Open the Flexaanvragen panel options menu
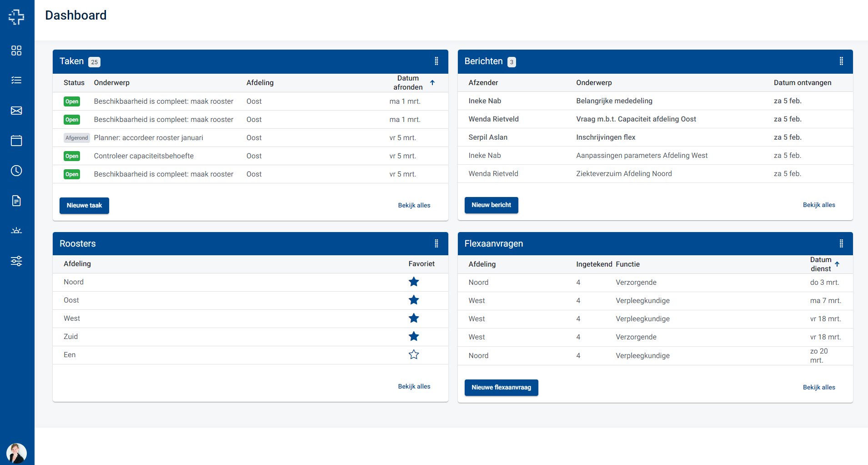 tap(841, 243)
